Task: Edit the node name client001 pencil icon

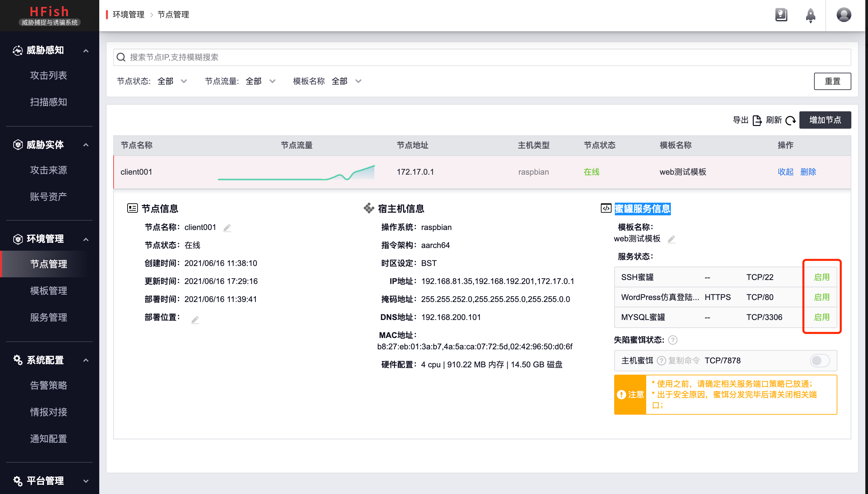Action: [227, 227]
